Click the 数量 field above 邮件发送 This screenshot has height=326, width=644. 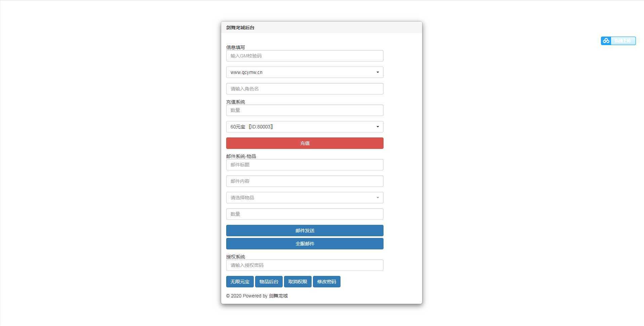tap(305, 214)
